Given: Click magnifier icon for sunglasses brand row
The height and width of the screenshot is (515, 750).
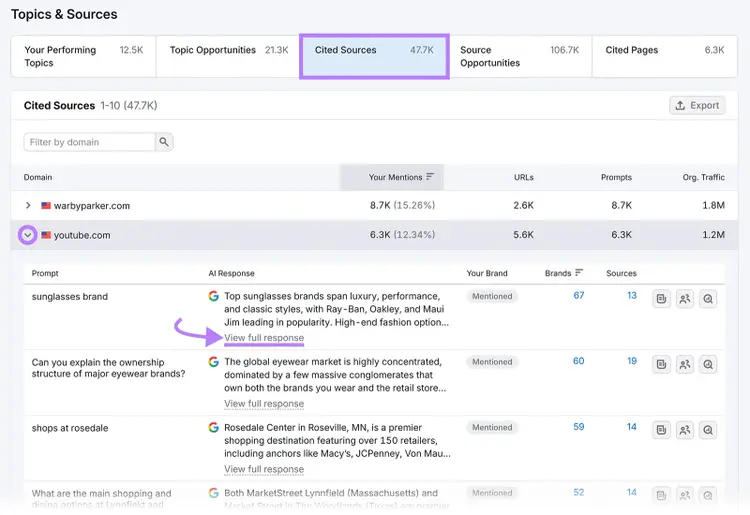Looking at the screenshot, I should pyautogui.click(x=708, y=299).
